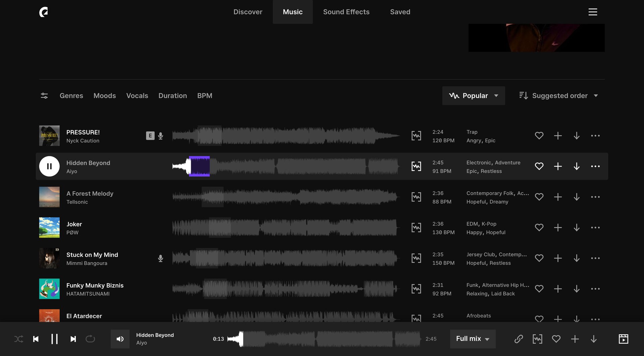Screen dimensions: 644x356
Task: Add Hidden Beyond to a playlist
Action: (x=558, y=166)
